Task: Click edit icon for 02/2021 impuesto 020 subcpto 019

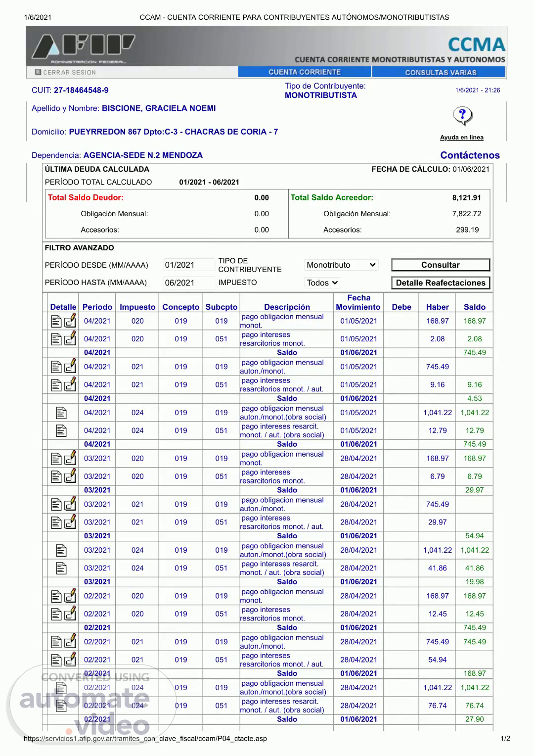Action: (x=70, y=596)
